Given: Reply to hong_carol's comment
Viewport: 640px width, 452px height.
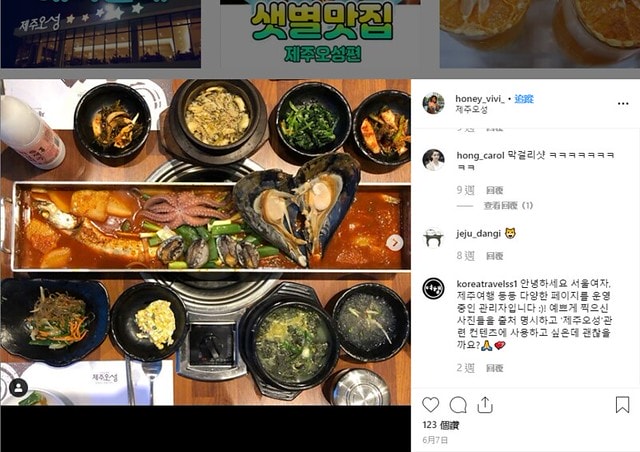Looking at the screenshot, I should (x=495, y=190).
